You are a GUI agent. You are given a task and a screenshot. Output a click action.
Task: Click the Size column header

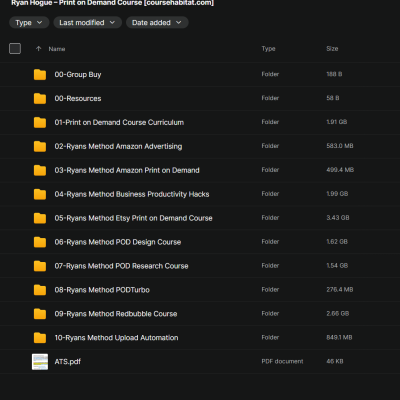[x=332, y=49]
